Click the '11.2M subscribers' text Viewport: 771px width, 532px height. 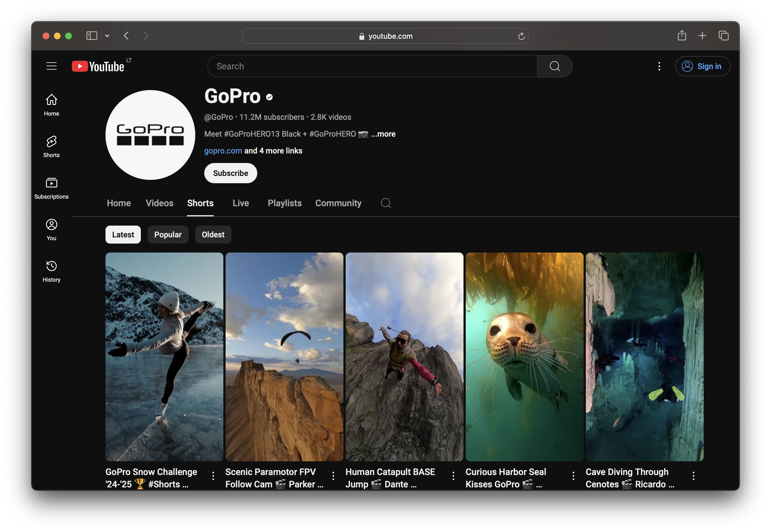pos(272,117)
